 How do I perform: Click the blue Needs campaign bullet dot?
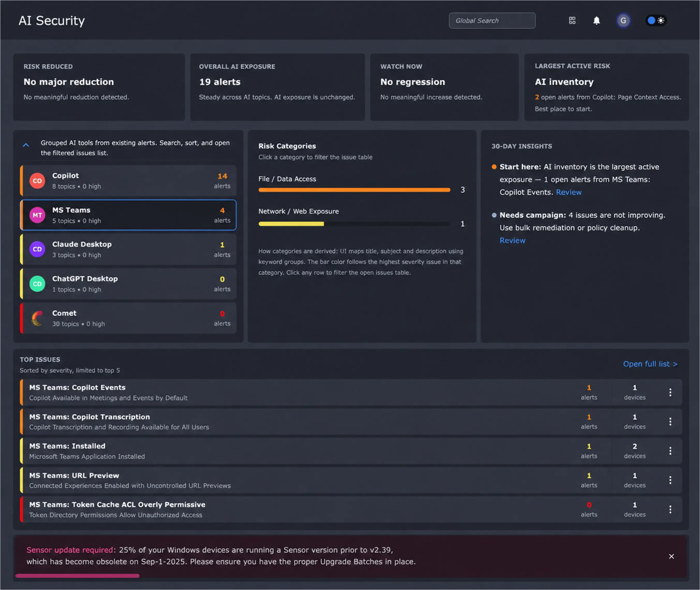(494, 215)
